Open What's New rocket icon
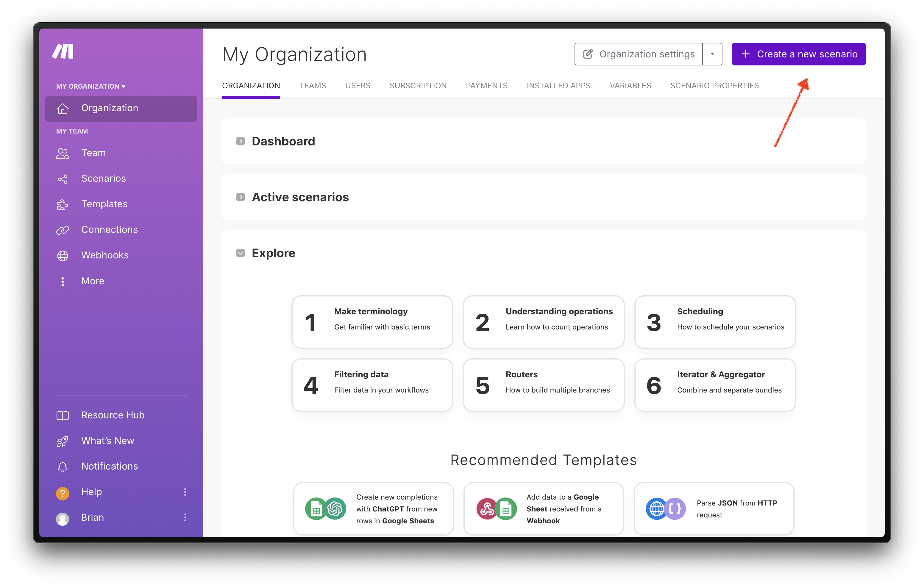Screen dimensions: 924x587 point(63,441)
